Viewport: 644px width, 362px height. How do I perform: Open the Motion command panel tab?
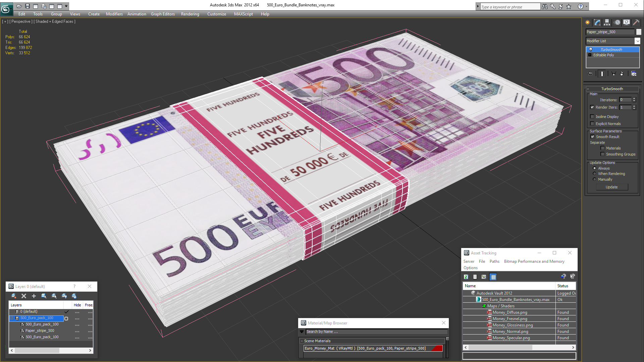617,22
